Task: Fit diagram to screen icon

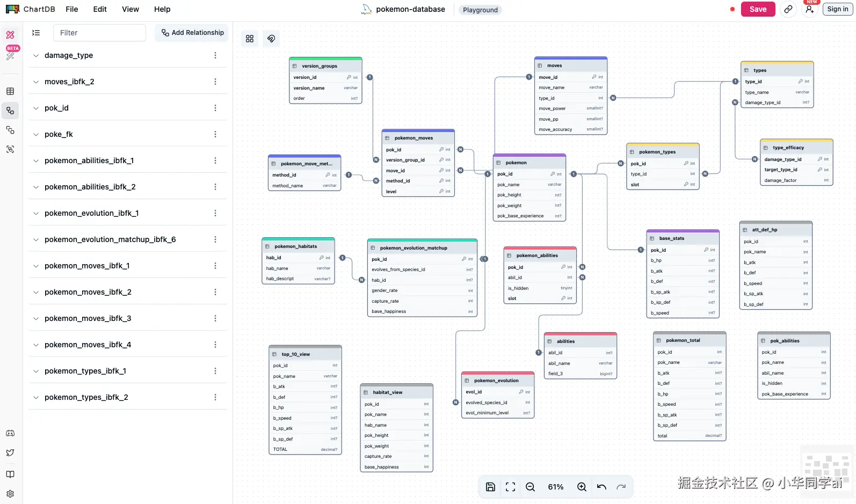Action: (x=511, y=487)
